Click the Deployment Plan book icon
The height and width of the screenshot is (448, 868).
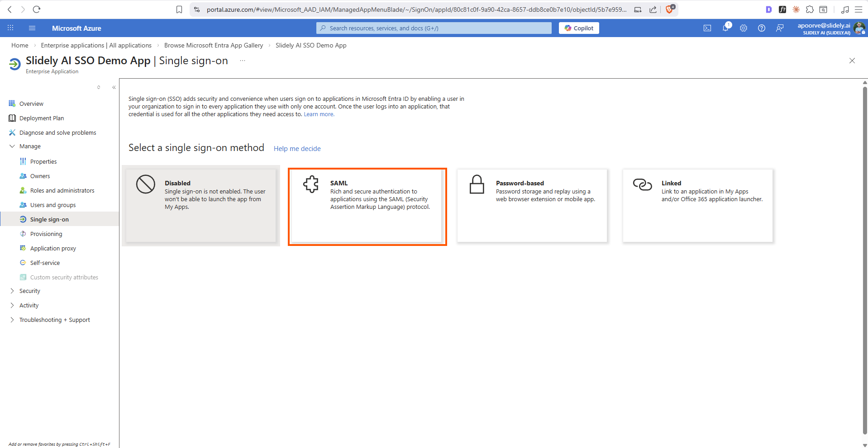pos(12,118)
